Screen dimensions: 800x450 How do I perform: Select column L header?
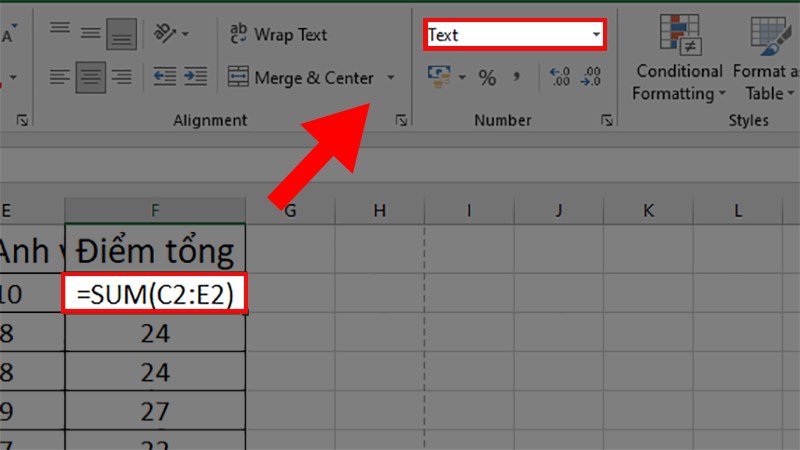click(738, 210)
